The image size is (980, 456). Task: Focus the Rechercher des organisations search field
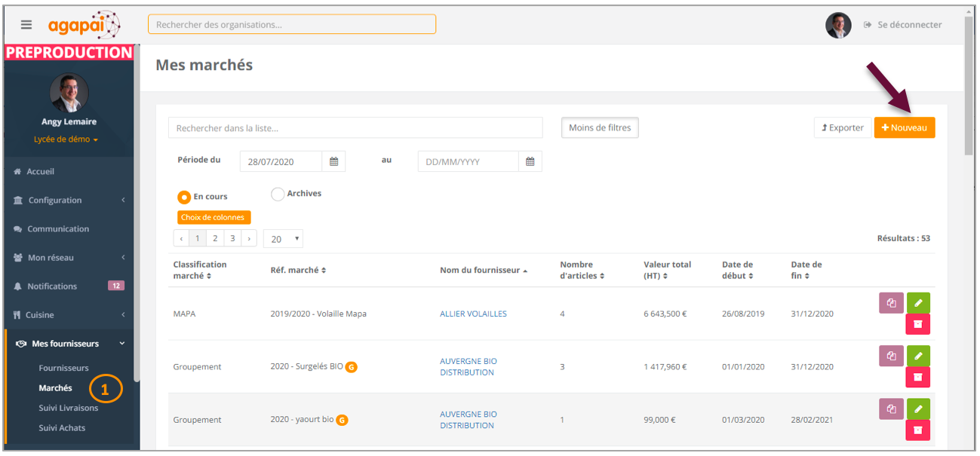pos(292,24)
